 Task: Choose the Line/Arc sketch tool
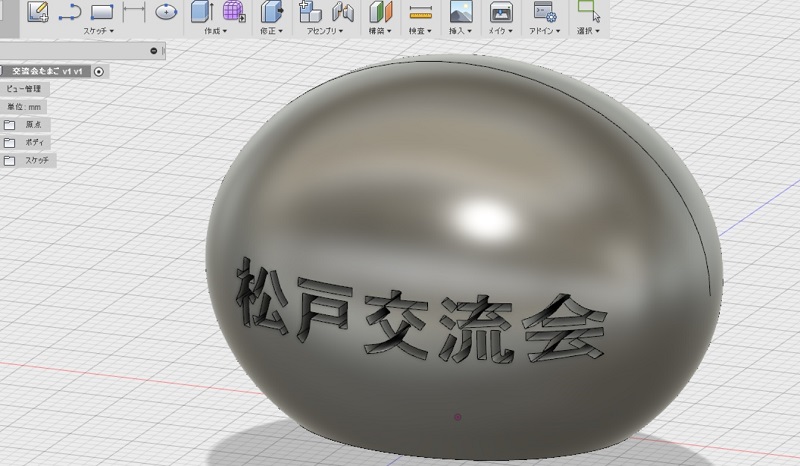point(70,12)
